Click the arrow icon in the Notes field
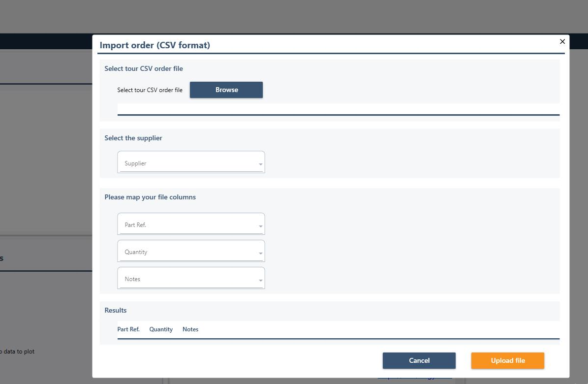Screen dimensions: 588x384 (260, 281)
